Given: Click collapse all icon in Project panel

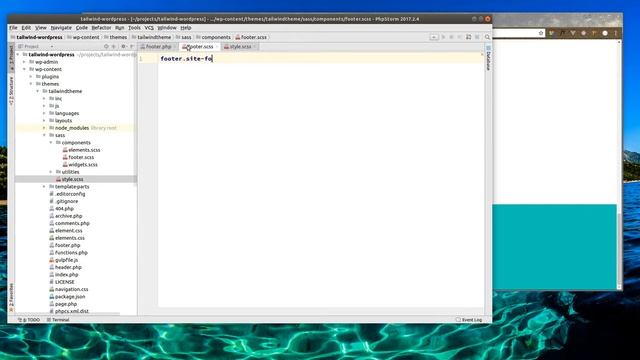Looking at the screenshot, I should 114,47.
